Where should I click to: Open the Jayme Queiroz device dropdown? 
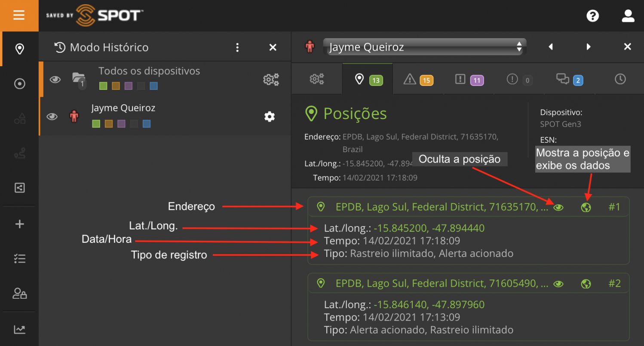(424, 47)
